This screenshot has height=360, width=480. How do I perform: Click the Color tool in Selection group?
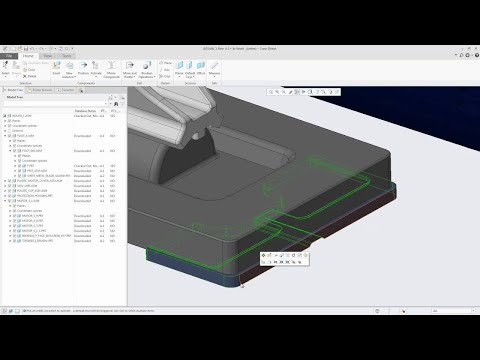click(30, 70)
